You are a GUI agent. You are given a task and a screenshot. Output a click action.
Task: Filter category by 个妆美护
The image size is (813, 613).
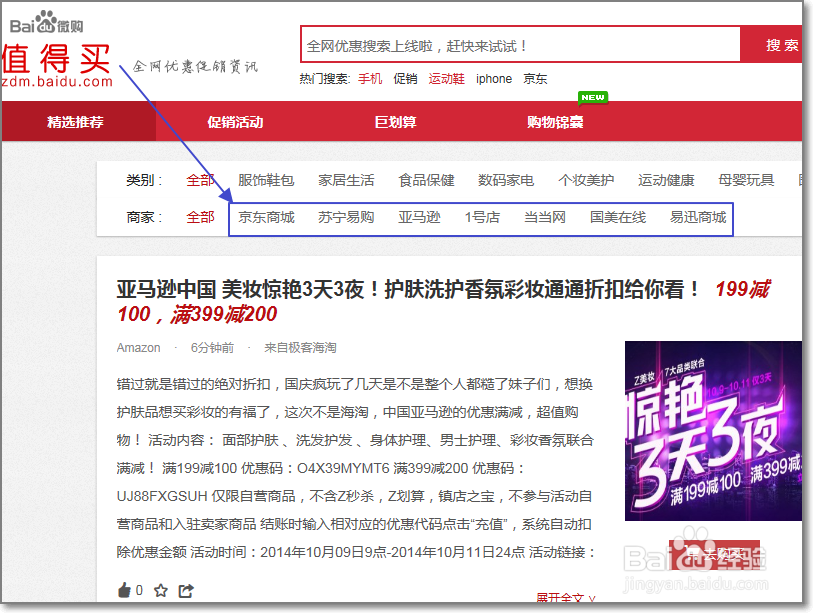(x=586, y=180)
